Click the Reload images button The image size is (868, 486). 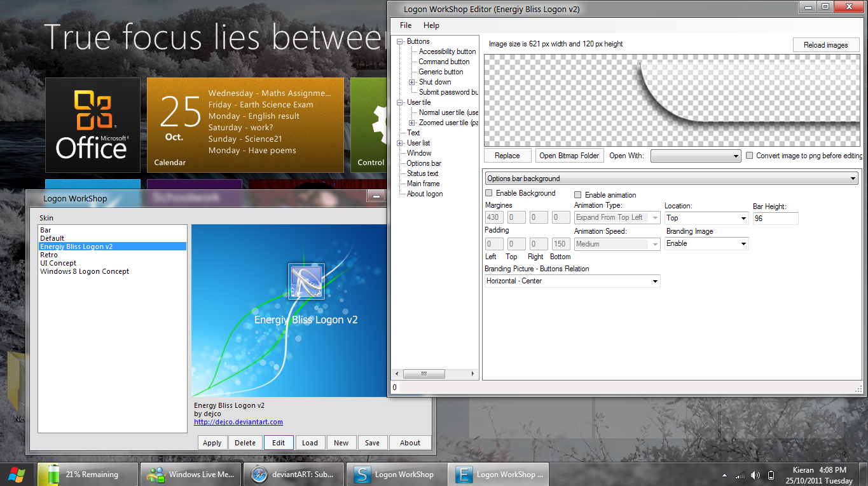pos(826,45)
